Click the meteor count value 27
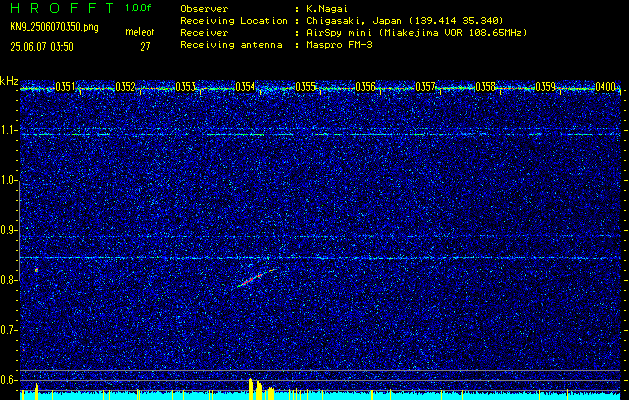Image resolution: width=629 pixels, height=400 pixels. coord(145,47)
